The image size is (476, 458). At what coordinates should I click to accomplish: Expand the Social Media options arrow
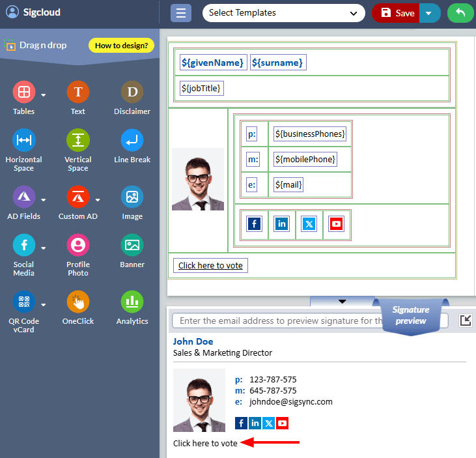pos(44,248)
